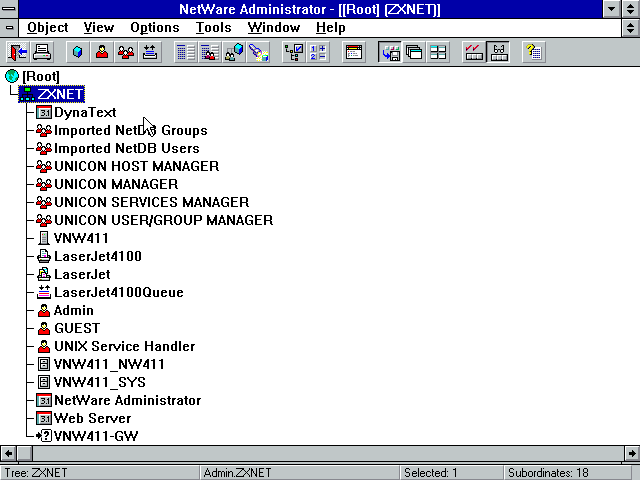Select the [Root] globe object
This screenshot has height=480, width=640.
coord(32,76)
